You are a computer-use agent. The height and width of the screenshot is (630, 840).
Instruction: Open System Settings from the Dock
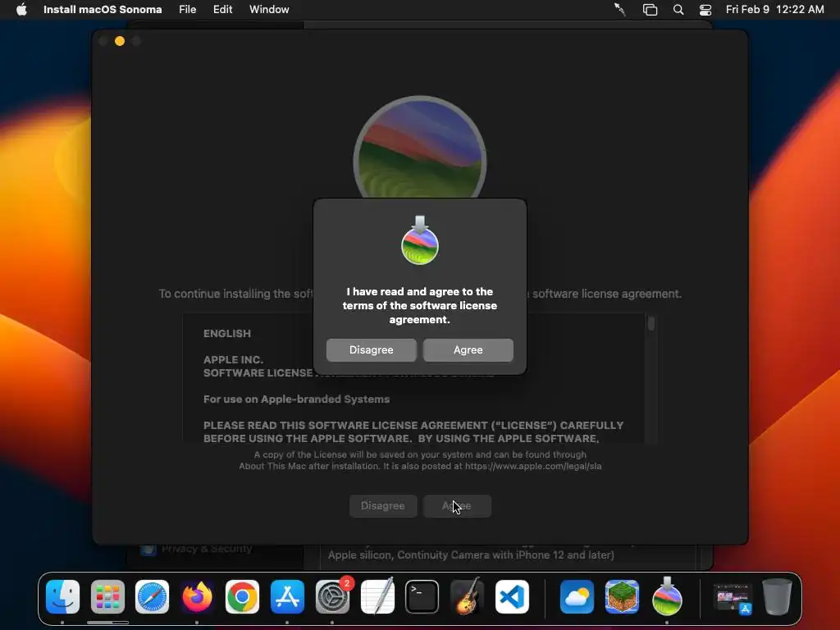(332, 596)
